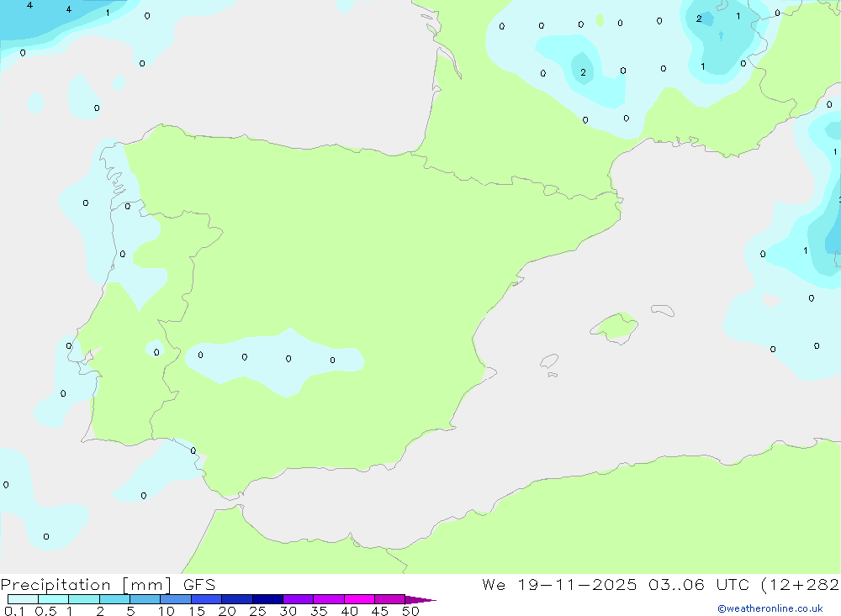The height and width of the screenshot is (616, 841).
Task: Click the legend tick label '50'
Action: [x=410, y=611]
